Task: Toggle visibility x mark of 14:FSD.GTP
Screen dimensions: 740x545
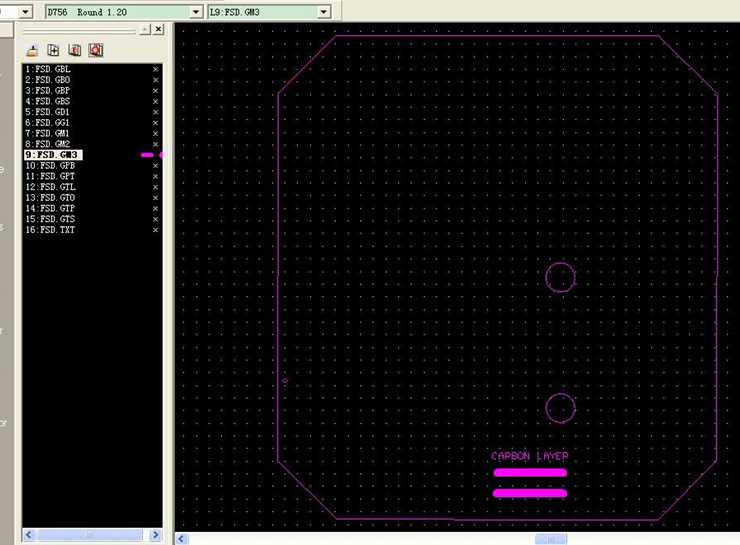Action: [155, 209]
